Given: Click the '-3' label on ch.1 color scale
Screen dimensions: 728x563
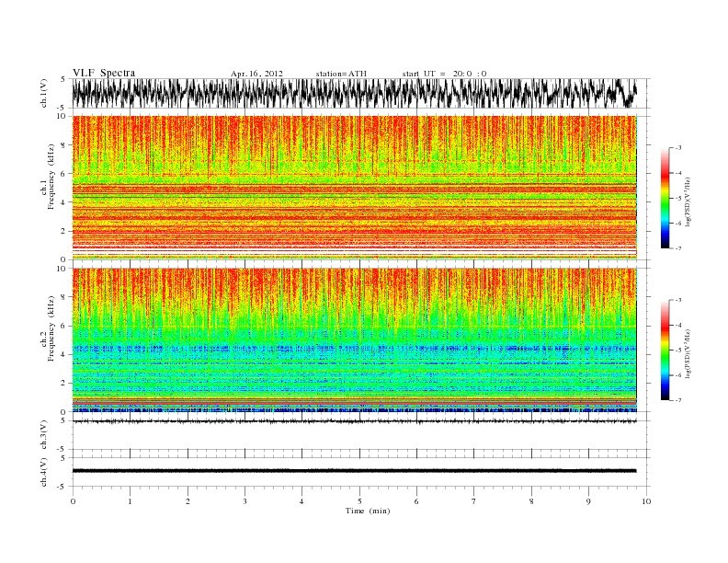Looking at the screenshot, I should coord(678,148).
